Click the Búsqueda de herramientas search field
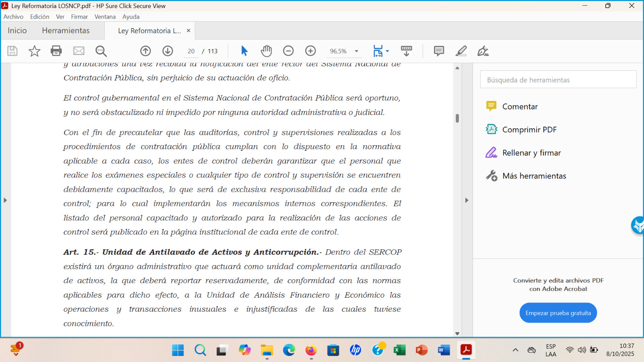 pyautogui.click(x=558, y=80)
